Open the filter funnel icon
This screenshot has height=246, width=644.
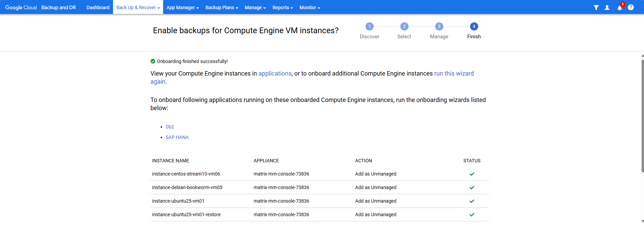tap(596, 7)
